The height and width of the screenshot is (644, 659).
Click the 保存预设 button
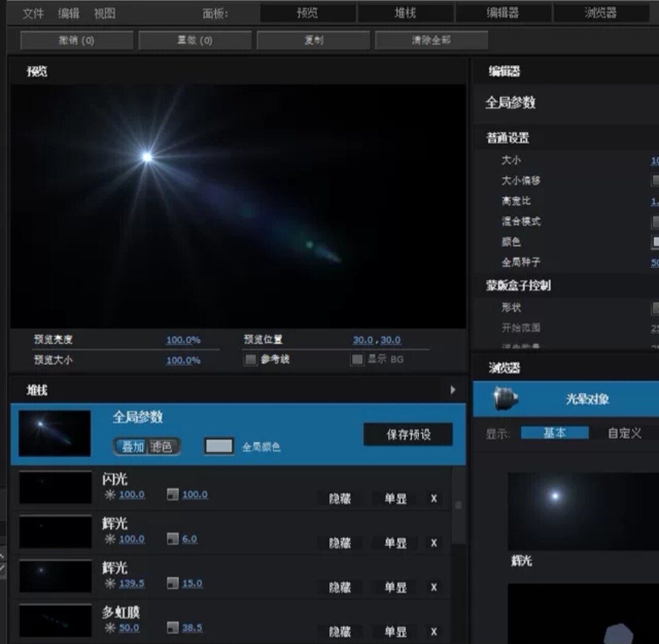click(407, 434)
